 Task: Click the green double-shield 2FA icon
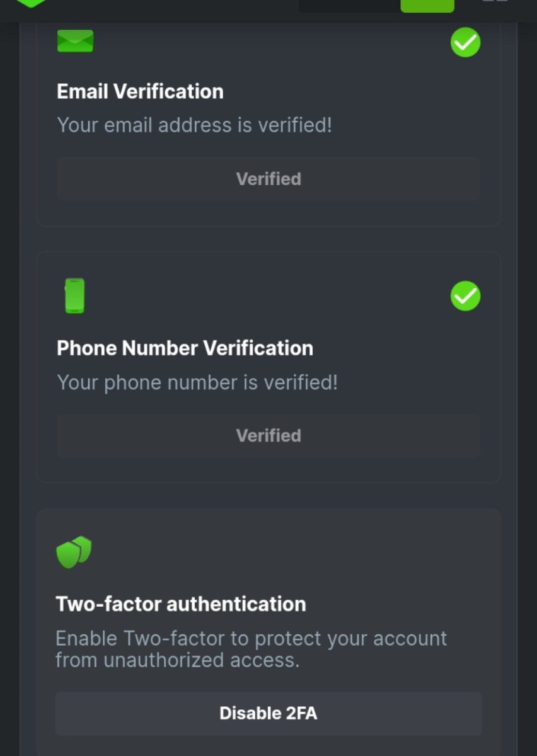[x=74, y=552]
